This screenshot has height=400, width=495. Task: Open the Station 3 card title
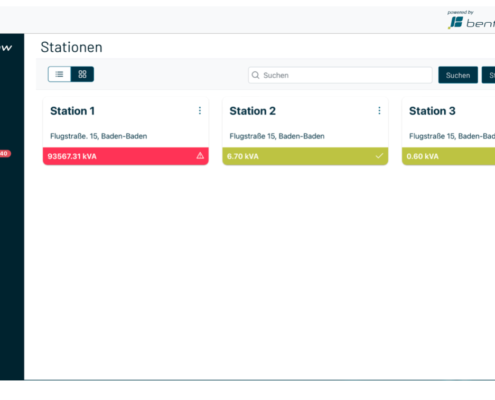click(432, 111)
